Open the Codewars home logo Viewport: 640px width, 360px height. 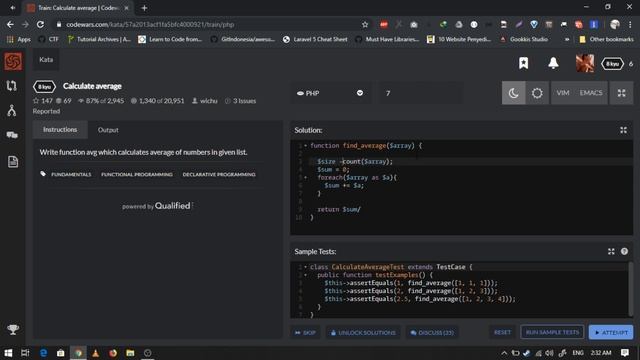(13, 62)
